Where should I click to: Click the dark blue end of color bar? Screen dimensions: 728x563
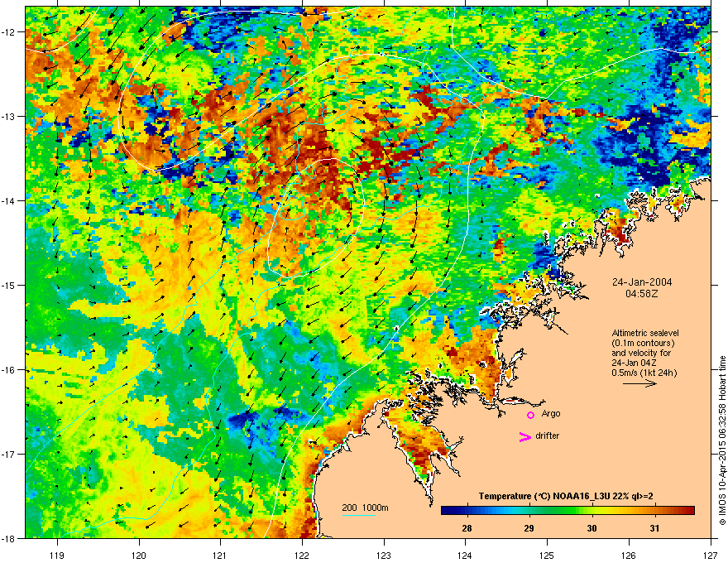coord(447,510)
